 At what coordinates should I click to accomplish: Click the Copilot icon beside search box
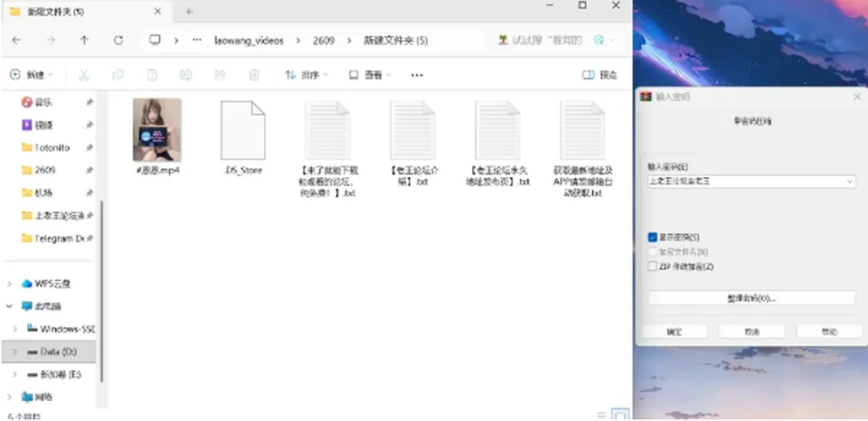tap(599, 40)
